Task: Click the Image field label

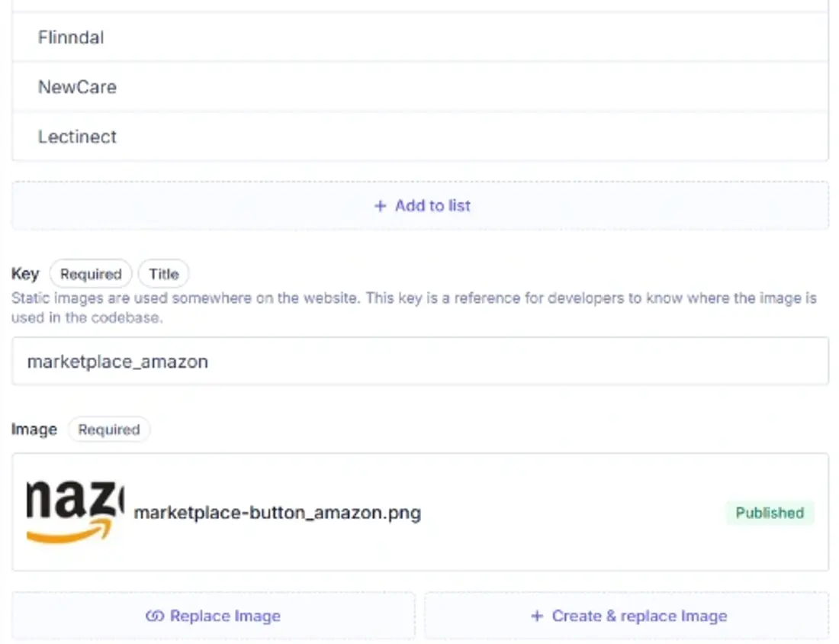Action: pos(34,430)
